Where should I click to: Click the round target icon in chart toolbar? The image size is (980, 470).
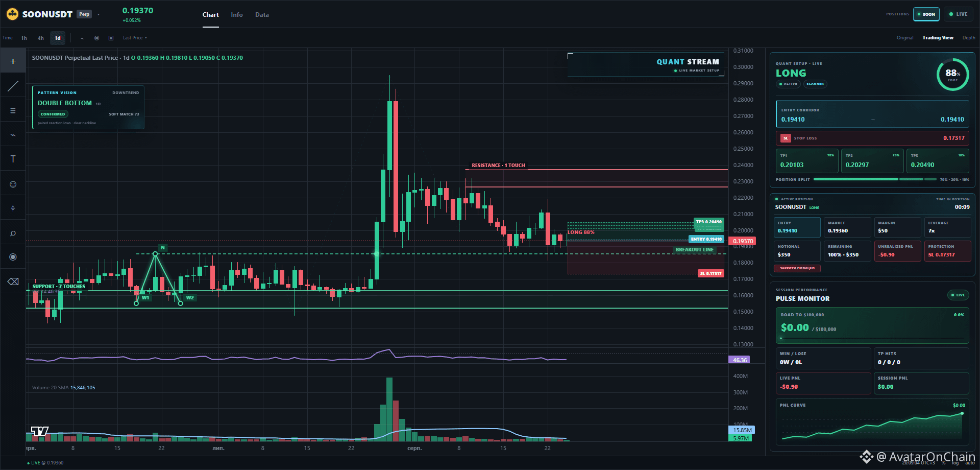click(96, 38)
